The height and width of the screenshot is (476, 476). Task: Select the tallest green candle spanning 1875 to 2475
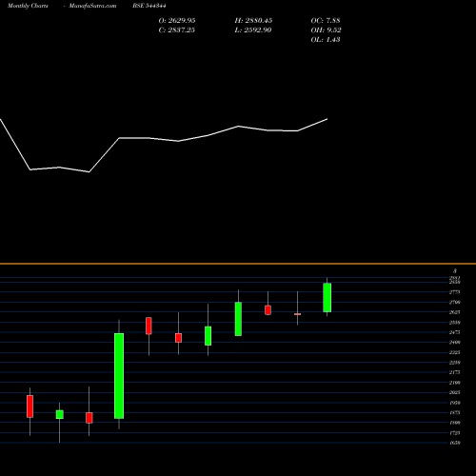[119, 376]
